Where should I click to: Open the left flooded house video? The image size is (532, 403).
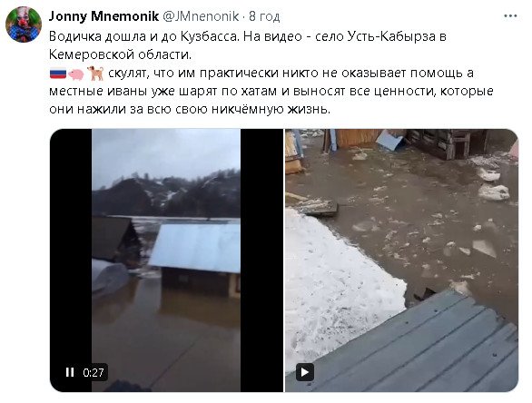[x=166, y=260]
